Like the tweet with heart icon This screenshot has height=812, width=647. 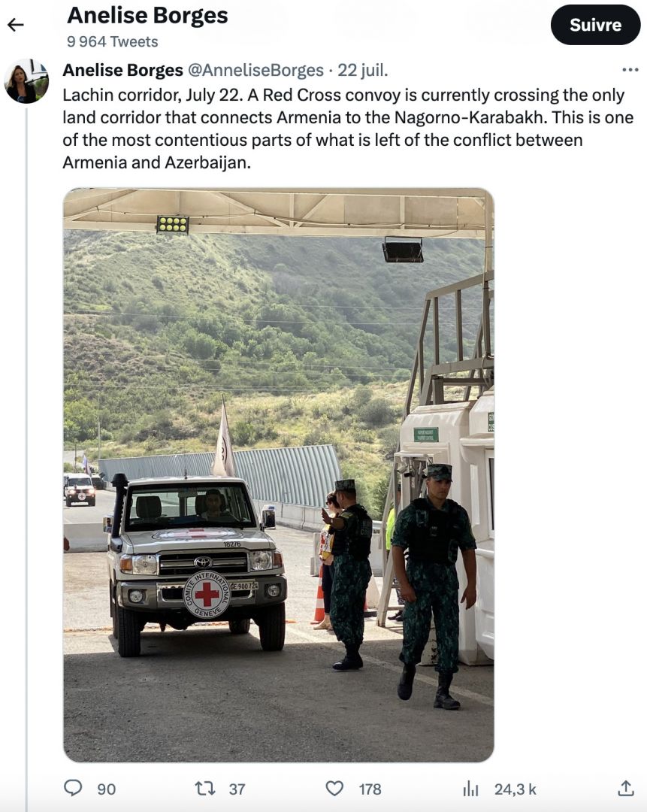pos(334,789)
